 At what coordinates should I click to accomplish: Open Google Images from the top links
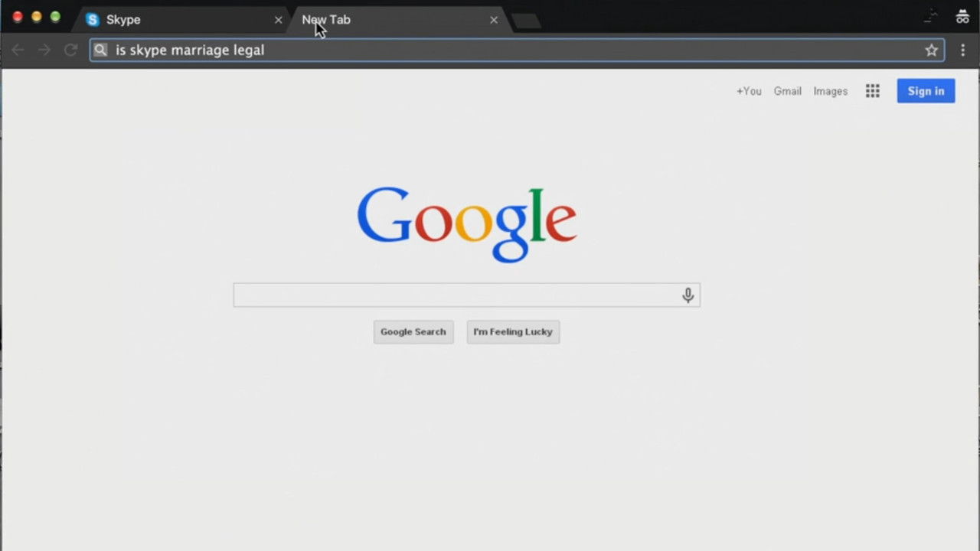tap(830, 90)
